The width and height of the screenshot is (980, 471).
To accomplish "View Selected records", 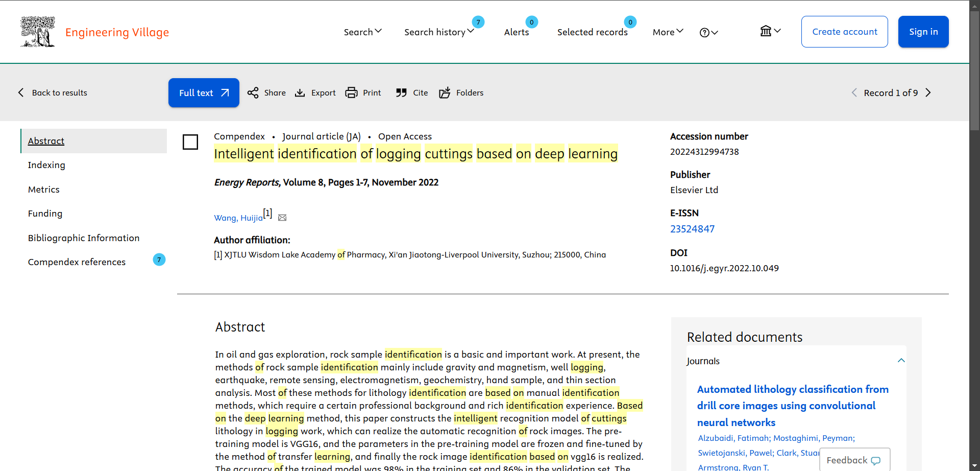I will (x=592, y=32).
